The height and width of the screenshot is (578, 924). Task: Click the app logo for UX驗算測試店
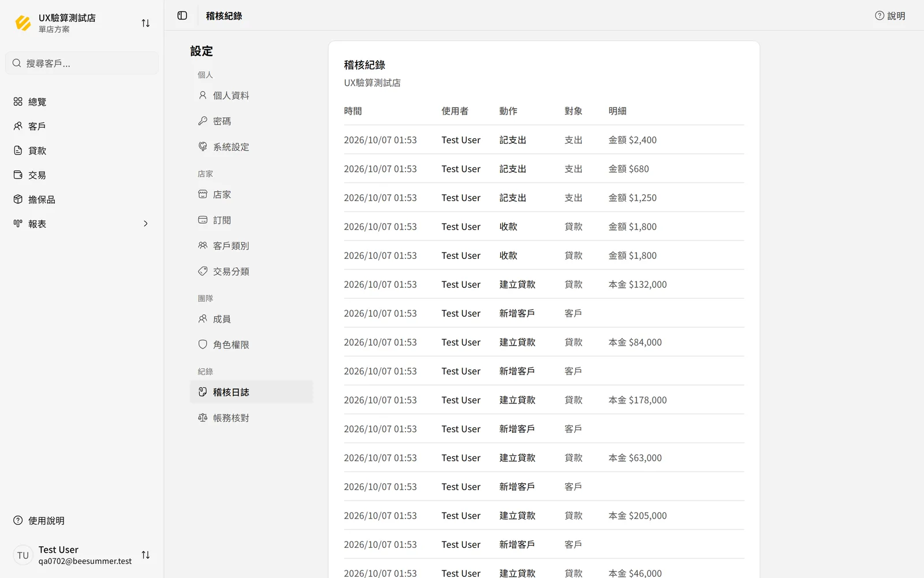point(23,23)
